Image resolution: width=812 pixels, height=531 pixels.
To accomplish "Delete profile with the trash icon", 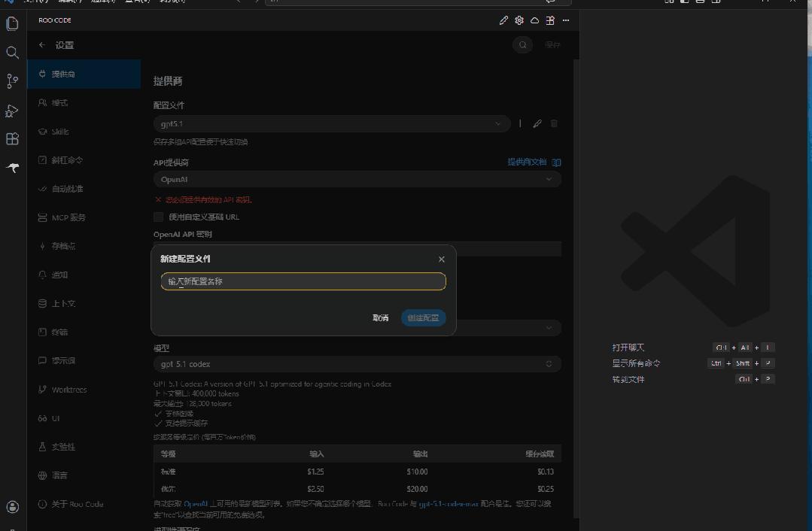I will click(x=554, y=123).
